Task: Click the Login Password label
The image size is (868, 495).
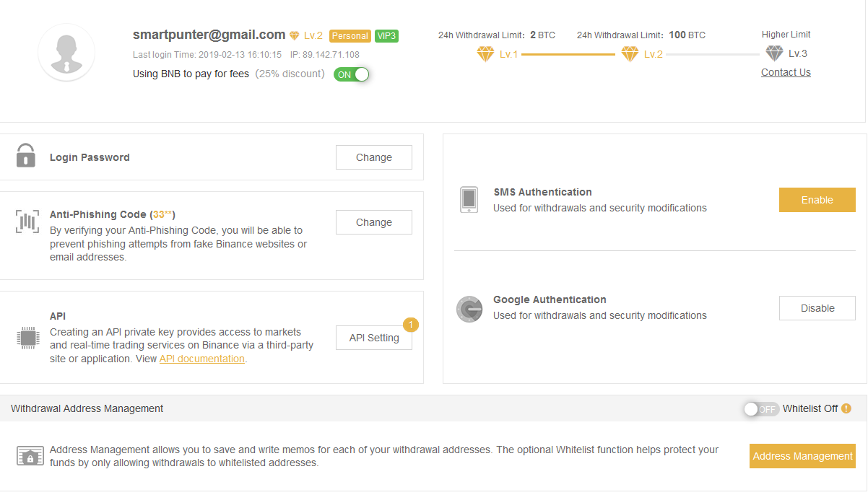Action: coord(90,157)
